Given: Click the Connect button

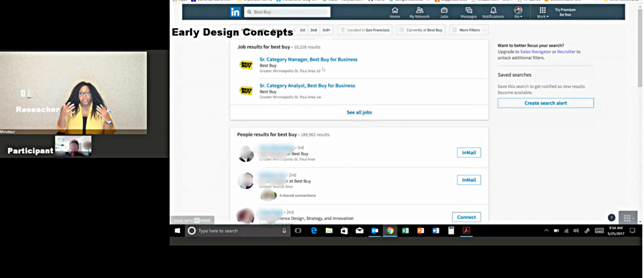Looking at the screenshot, I should click(466, 217).
